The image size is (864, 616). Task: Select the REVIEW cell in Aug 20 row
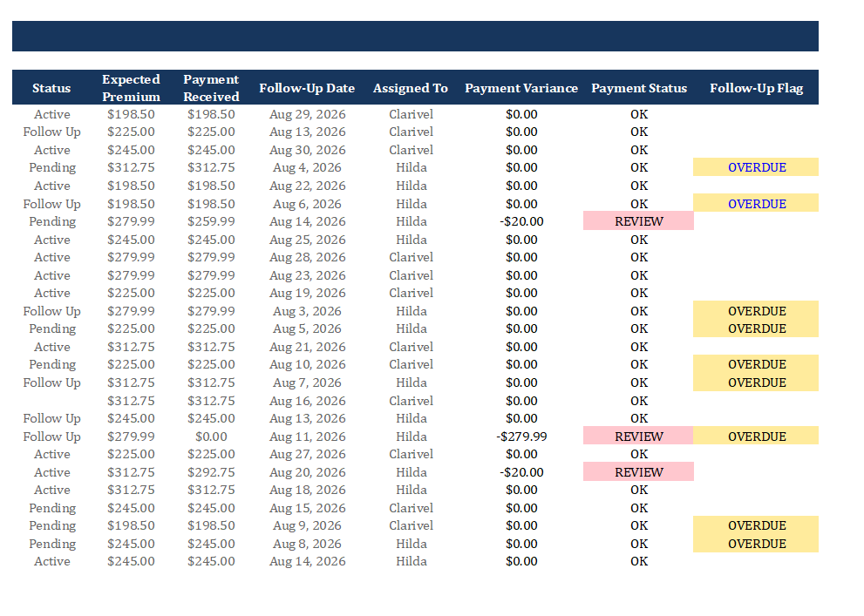pyautogui.click(x=639, y=472)
